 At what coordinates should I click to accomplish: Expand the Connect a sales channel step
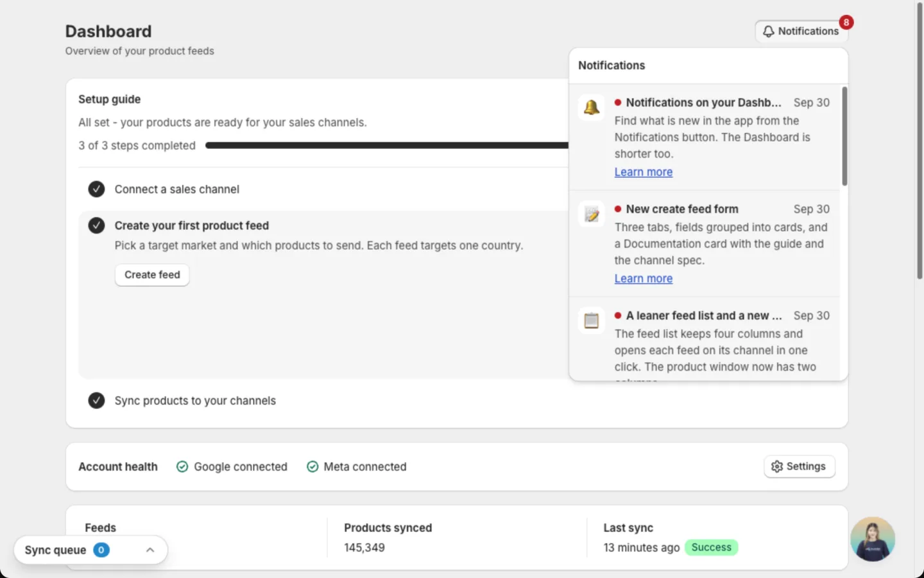[x=176, y=189]
